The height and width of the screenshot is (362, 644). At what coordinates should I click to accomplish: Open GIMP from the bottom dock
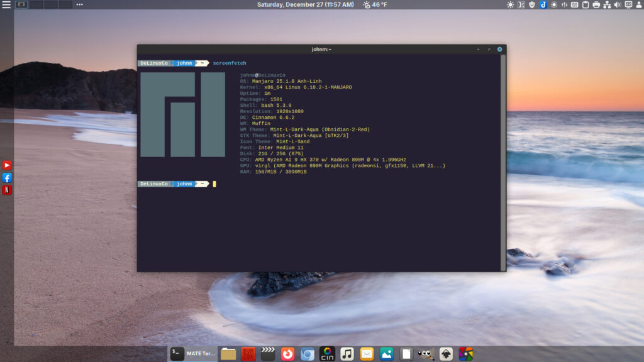426,354
